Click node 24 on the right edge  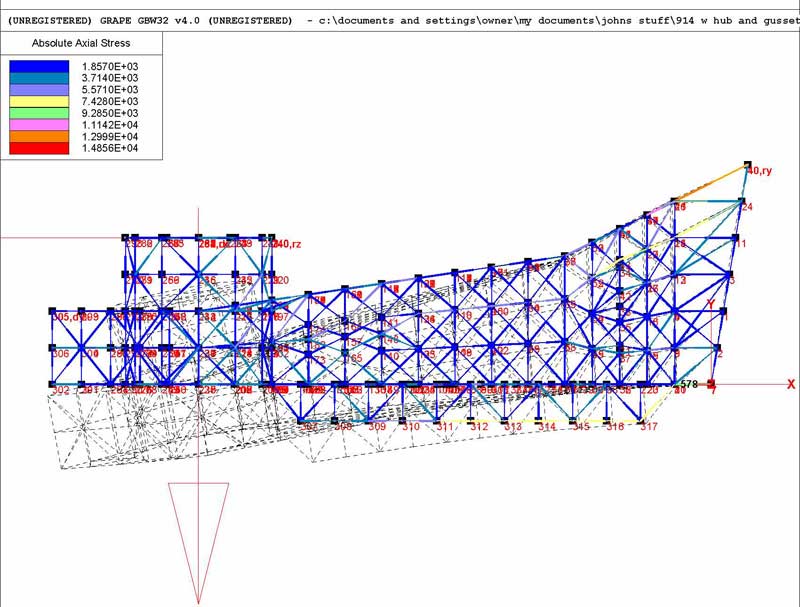point(746,207)
